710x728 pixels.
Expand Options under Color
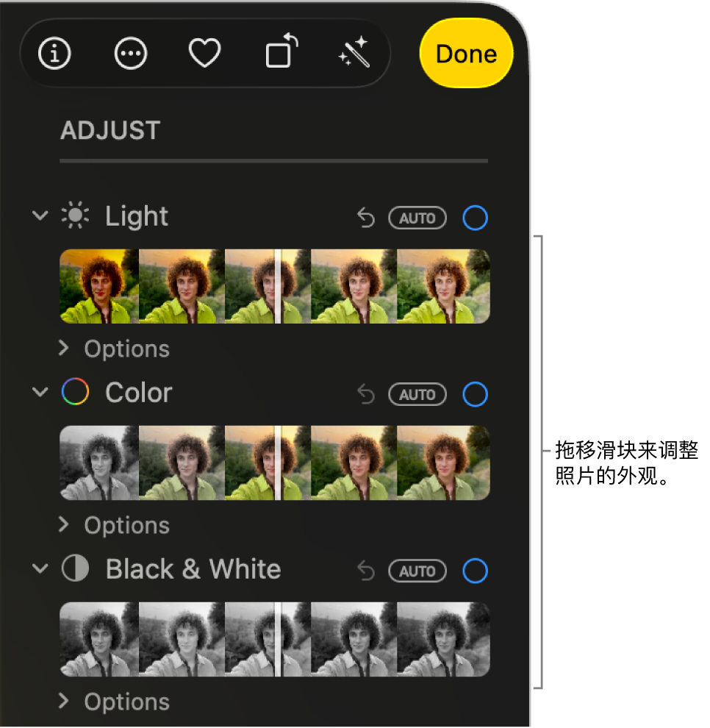115,525
